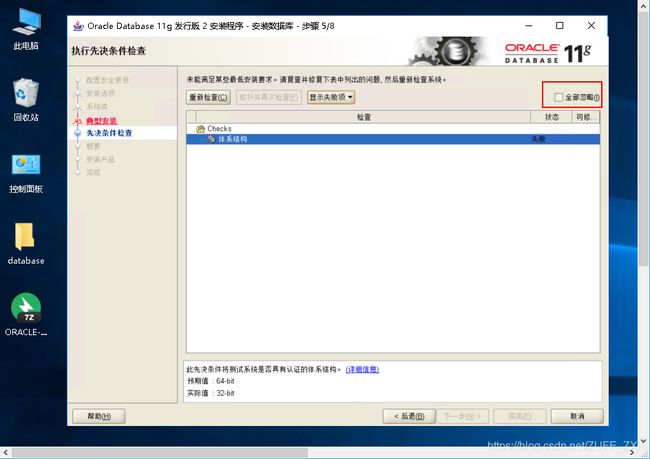
Task: Click the Checks folder icon
Action: 201,129
